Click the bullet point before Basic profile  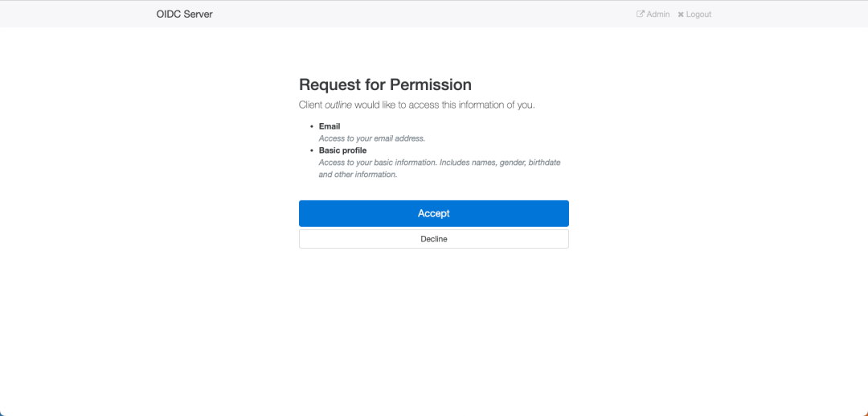[312, 150]
